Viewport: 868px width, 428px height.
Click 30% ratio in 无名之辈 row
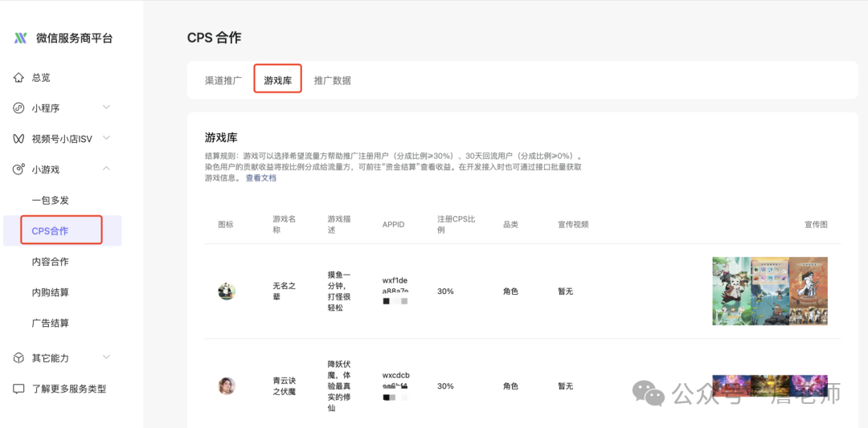pyautogui.click(x=445, y=291)
